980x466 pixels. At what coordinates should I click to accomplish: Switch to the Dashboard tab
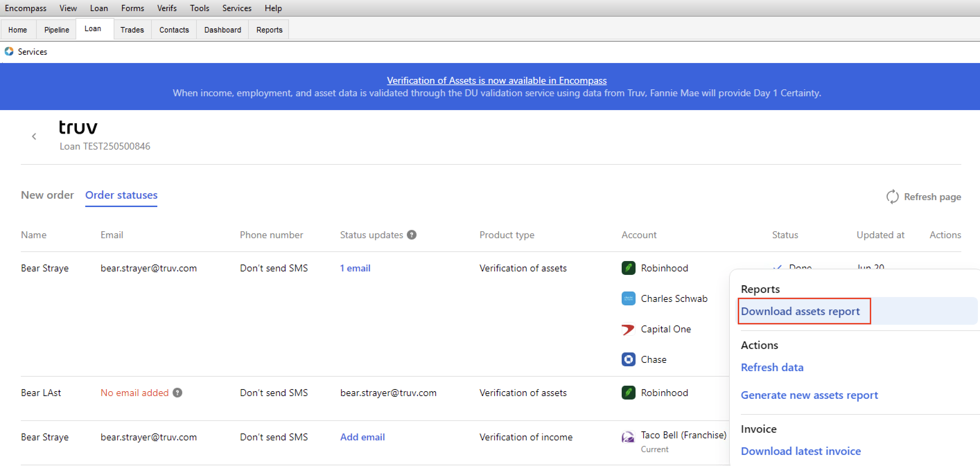pos(222,30)
